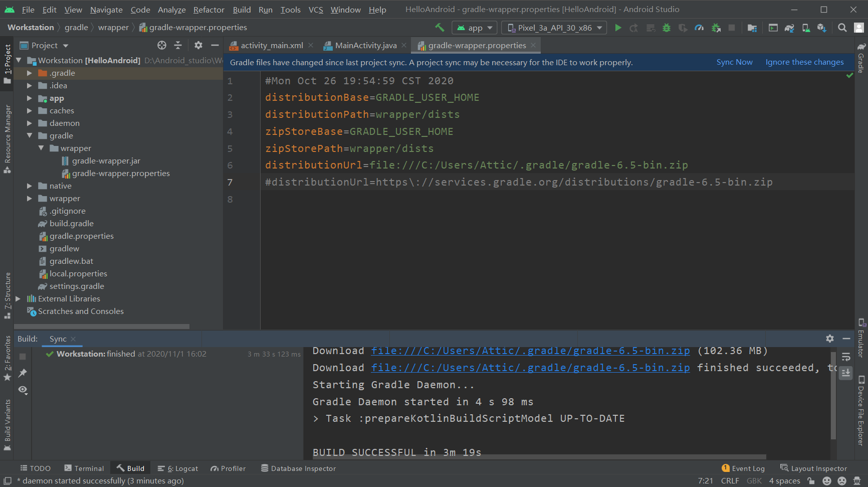Toggle the eye view filter in Build panel

(x=23, y=390)
